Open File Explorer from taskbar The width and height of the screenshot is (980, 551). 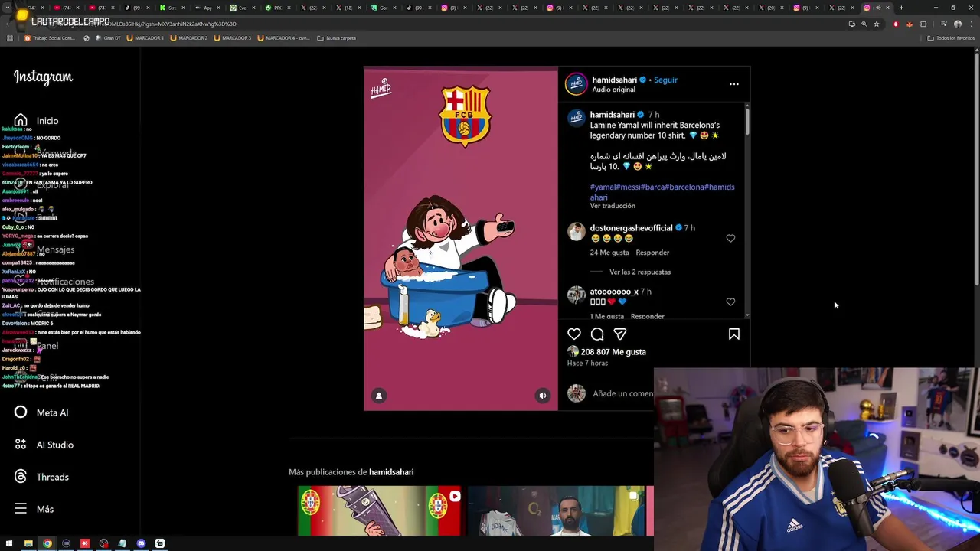click(x=28, y=543)
